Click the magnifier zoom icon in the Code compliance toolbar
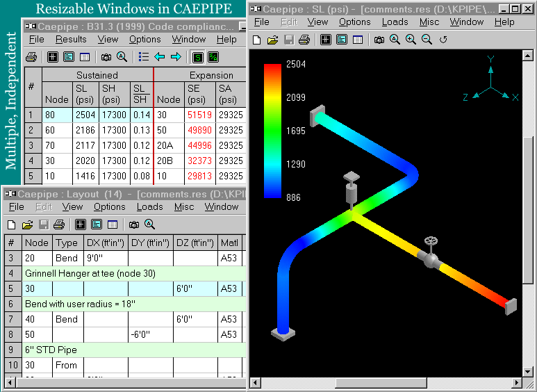The image size is (537, 392). pyautogui.click(x=122, y=57)
